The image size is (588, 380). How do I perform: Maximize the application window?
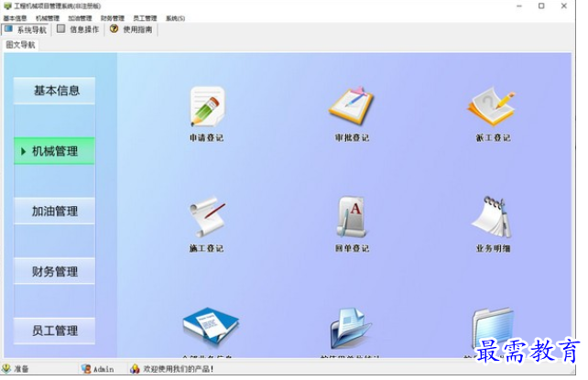(541, 6)
